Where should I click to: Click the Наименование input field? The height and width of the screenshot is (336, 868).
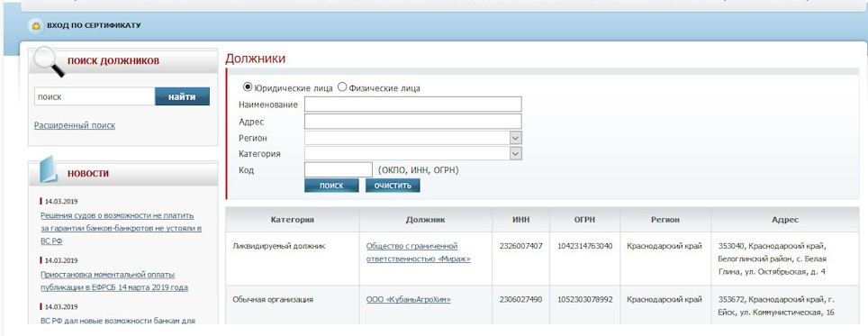(413, 104)
